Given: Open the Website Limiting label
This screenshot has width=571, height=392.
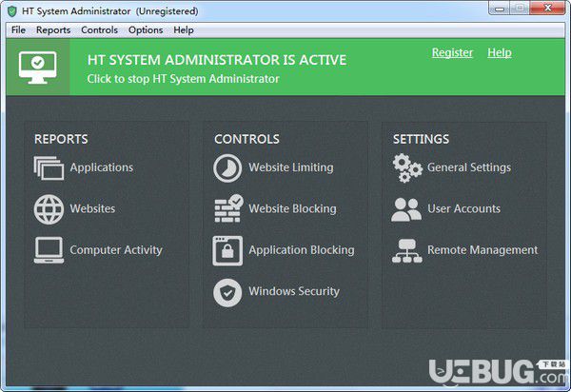Looking at the screenshot, I should [291, 167].
